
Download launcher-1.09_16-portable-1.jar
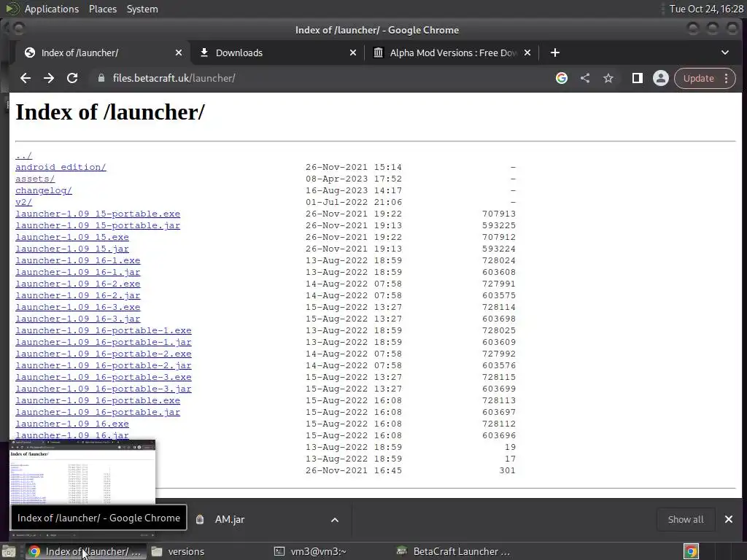coord(104,343)
